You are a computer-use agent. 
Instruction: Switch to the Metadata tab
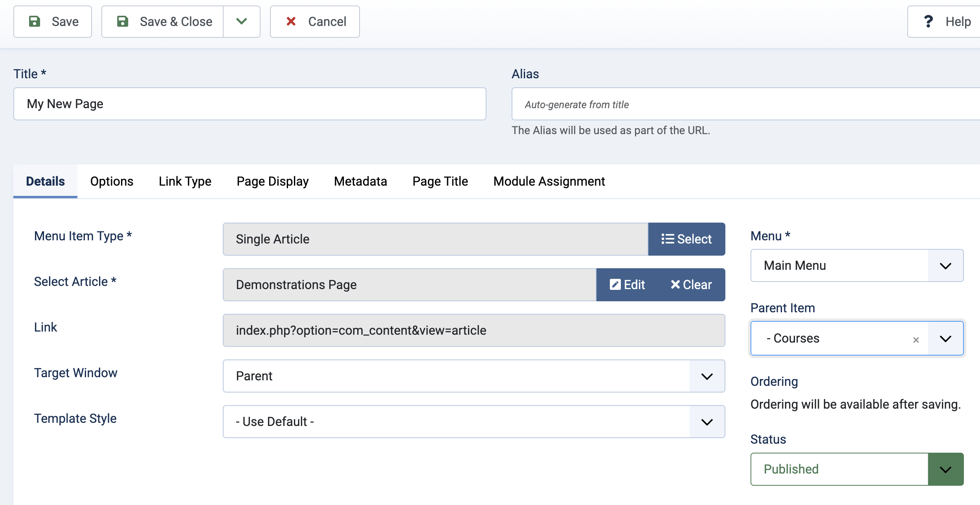360,181
